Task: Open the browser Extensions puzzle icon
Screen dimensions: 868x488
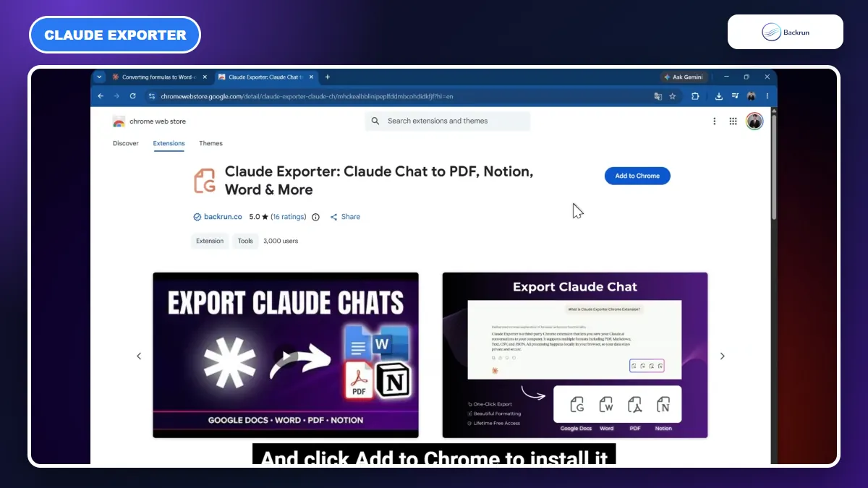Action: (696, 96)
